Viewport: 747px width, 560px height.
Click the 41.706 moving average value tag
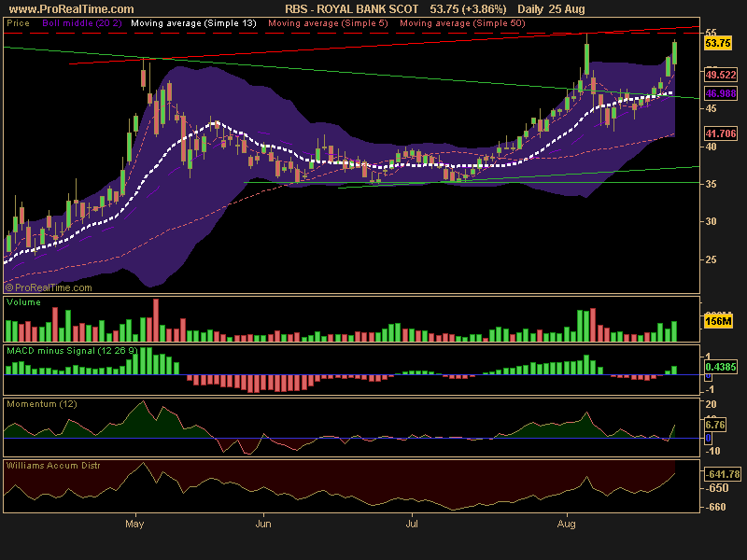pos(721,133)
